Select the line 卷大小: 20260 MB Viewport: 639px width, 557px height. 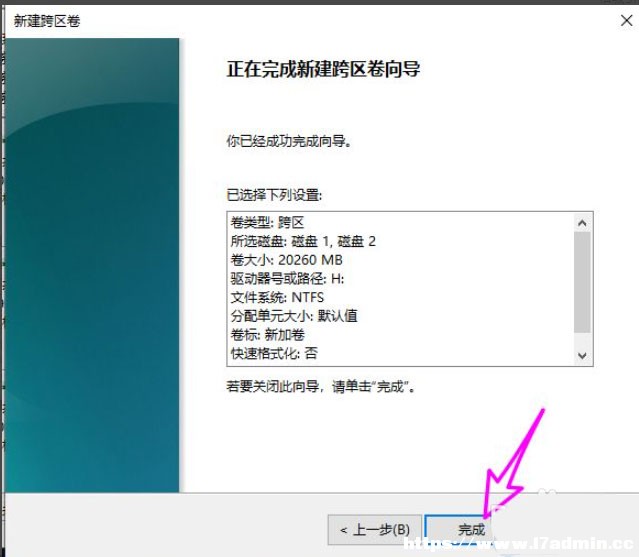(x=286, y=260)
